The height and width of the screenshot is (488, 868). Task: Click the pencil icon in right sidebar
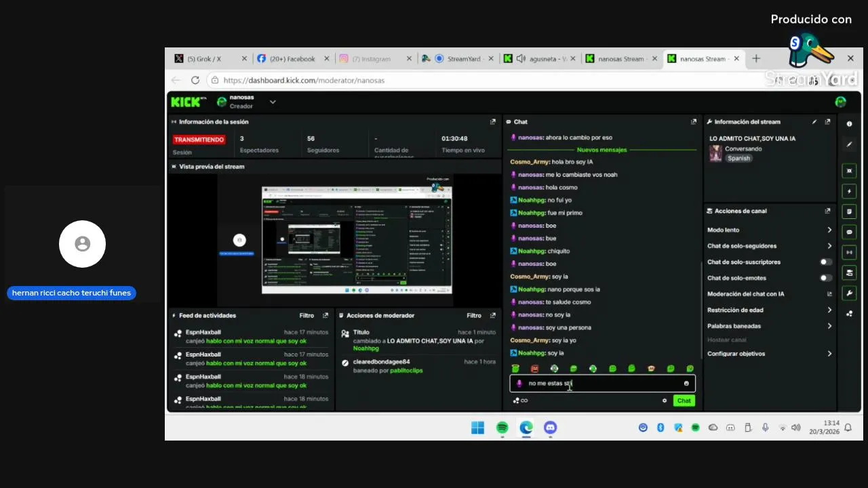(849, 144)
